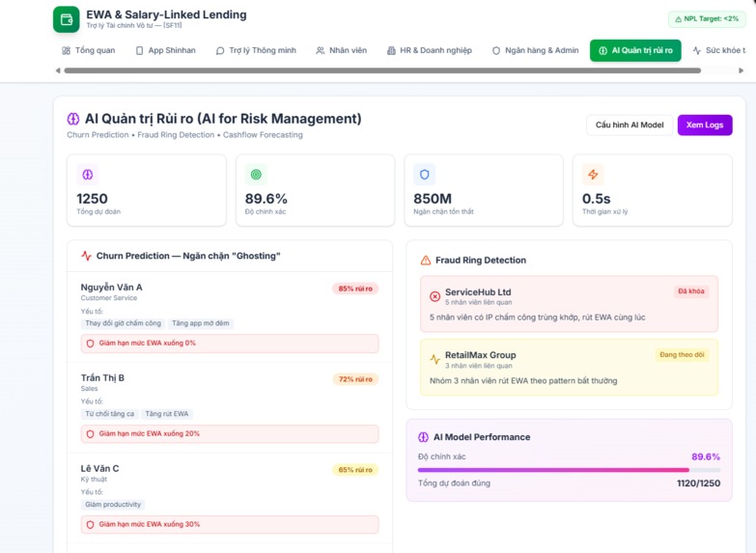This screenshot has height=553, width=756.
Task: Click shield icon in 'Giảm hạn mức EWA xuống 0%'
Action: 90,344
